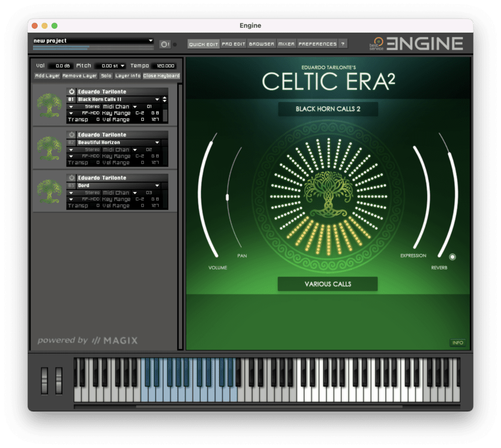Click the small circle button near Reverb

(452, 256)
